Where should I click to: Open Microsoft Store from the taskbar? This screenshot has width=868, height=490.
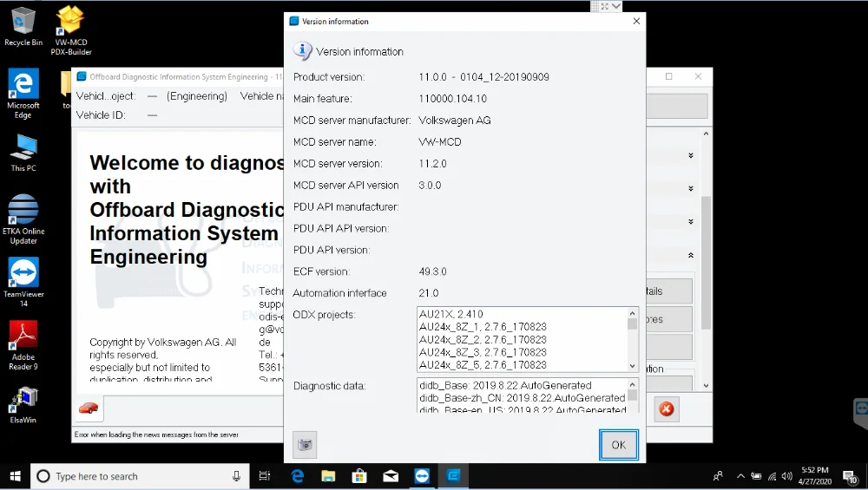[x=359, y=476]
